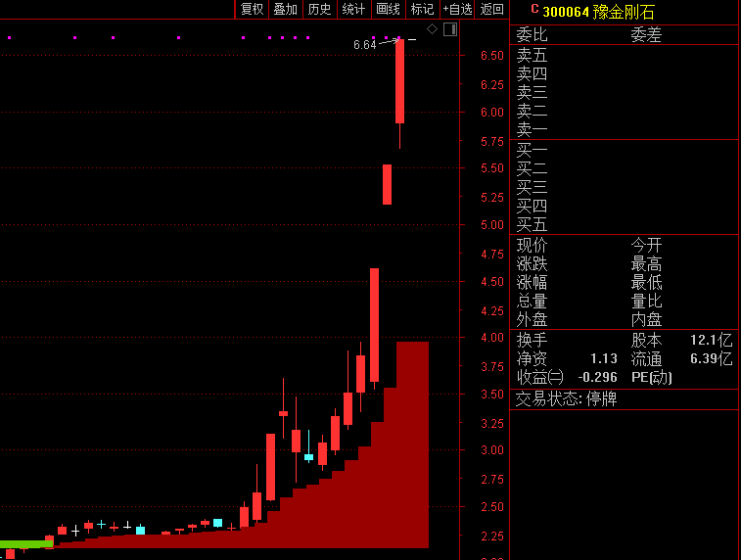Select the 叠加 overlay button

point(286,9)
